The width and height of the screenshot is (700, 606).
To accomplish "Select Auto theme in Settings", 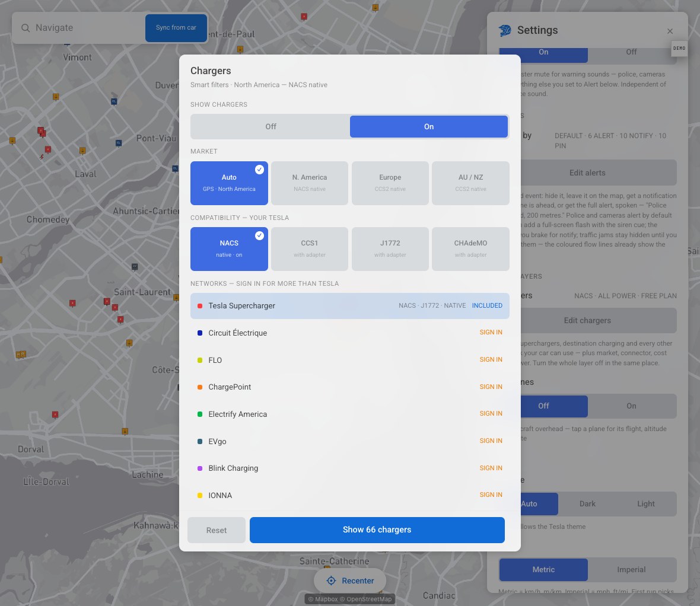I will click(539, 504).
